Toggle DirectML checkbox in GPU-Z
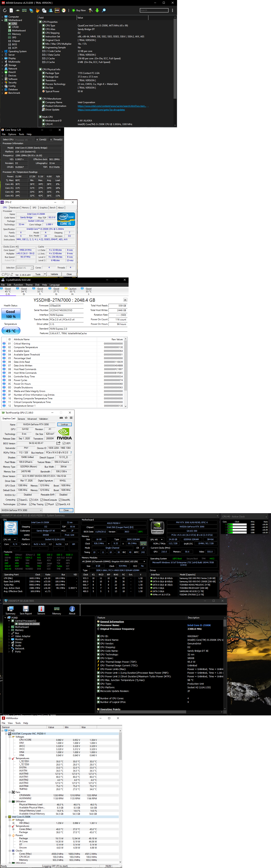Image resolution: width=271 pixels, height=868 pixels. (60, 500)
